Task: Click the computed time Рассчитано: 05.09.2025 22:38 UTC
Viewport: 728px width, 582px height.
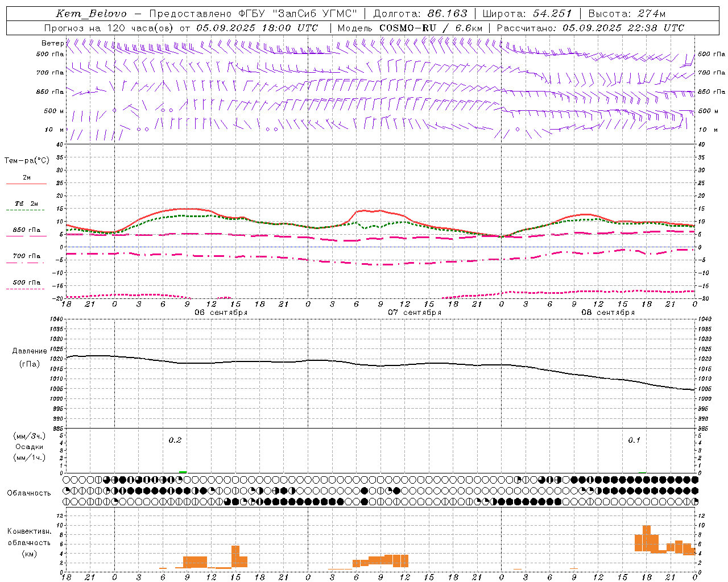Action: (x=590, y=28)
